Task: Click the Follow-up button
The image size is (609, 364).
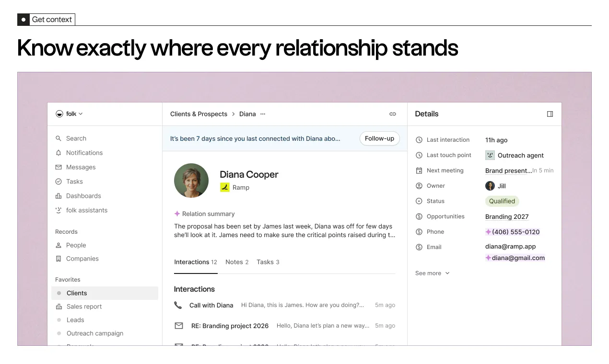Action: (x=379, y=138)
